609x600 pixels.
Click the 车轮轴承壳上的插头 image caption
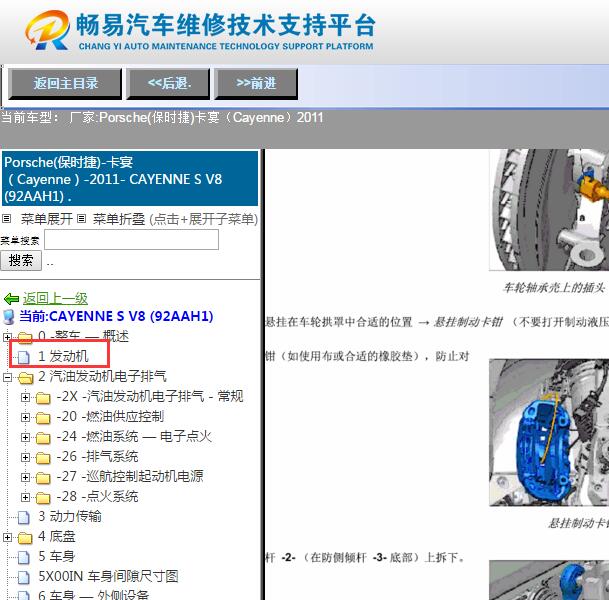[554, 288]
